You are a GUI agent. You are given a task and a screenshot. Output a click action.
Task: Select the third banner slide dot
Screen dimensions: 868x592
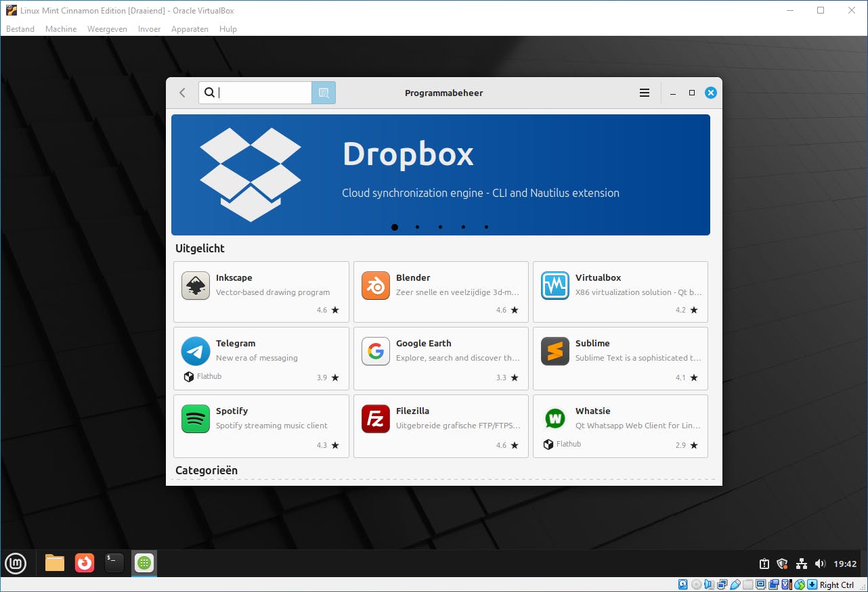coord(440,227)
